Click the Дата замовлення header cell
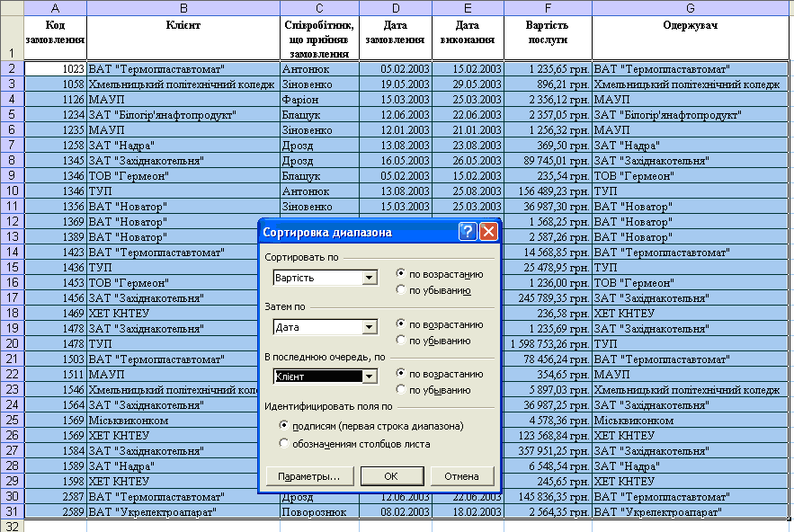Screen dimensions: 794x532 coord(396,38)
